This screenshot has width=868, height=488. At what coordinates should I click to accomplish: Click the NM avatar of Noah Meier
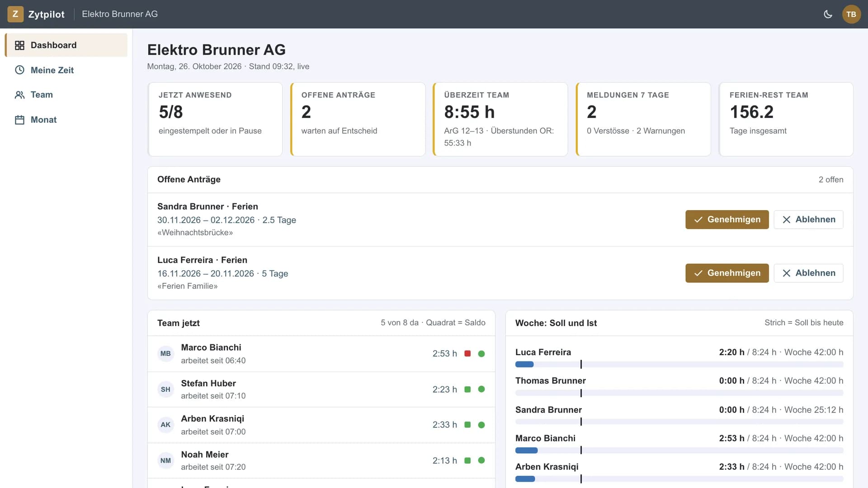[x=165, y=460]
